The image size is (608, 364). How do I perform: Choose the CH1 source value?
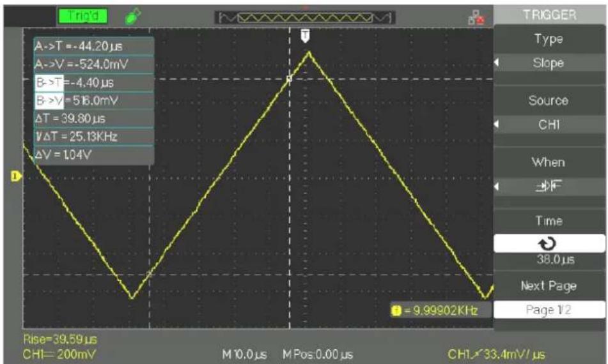549,125
